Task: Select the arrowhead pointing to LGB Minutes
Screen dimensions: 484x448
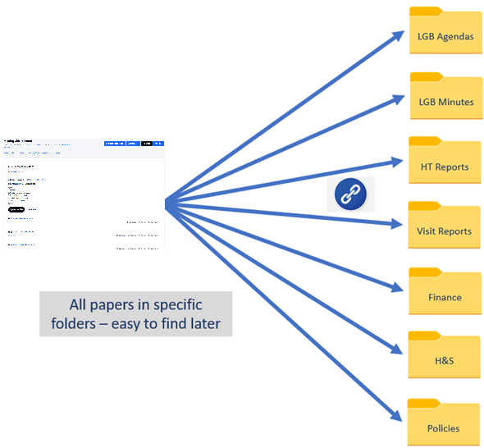Action: point(399,100)
